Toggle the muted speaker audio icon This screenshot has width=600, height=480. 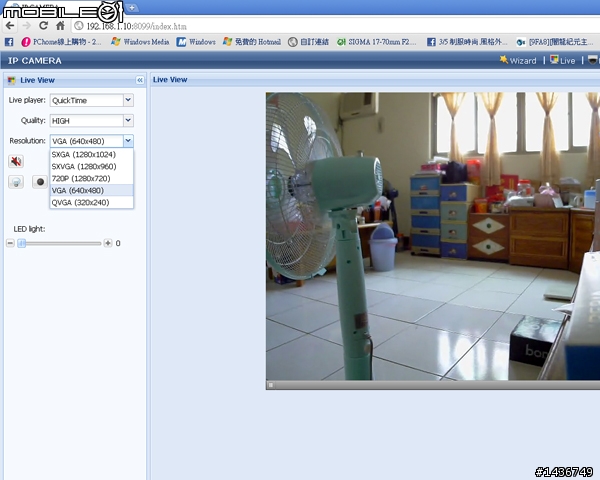(x=16, y=161)
